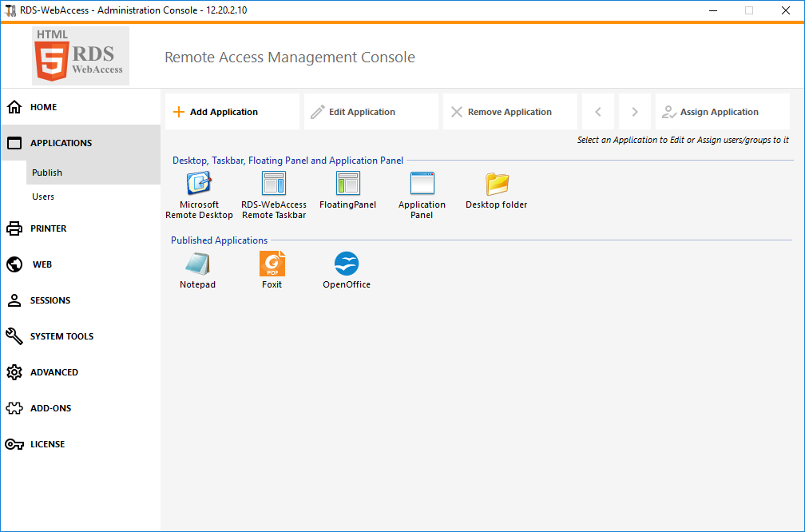The image size is (805, 532).
Task: Move application left with the back arrow
Action: (x=598, y=112)
